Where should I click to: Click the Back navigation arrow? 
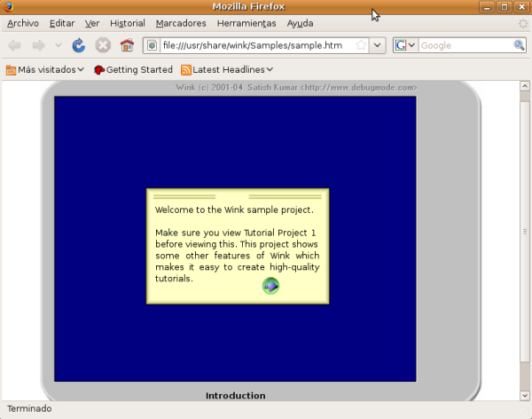coord(15,45)
